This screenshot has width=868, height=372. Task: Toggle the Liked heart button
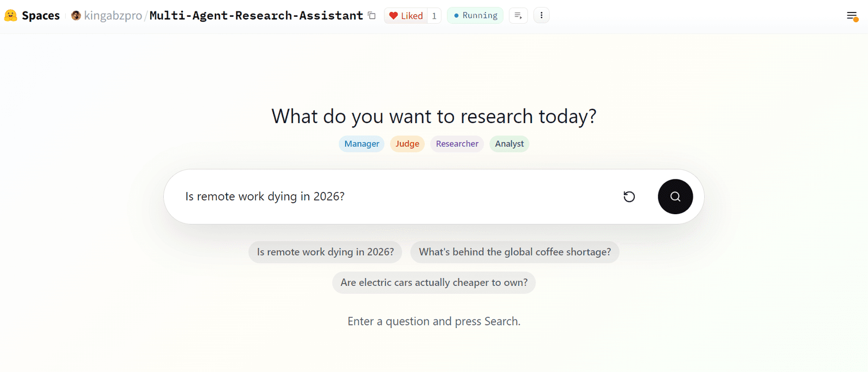406,16
